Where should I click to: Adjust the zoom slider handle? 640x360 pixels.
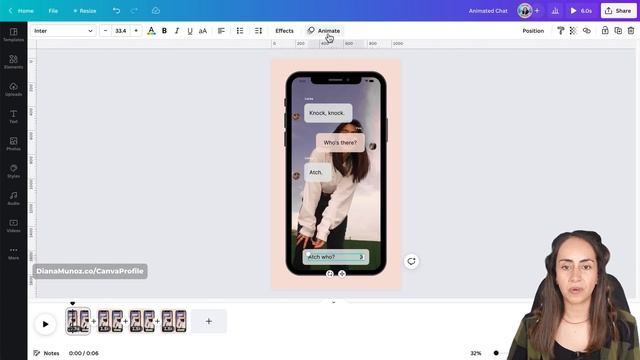[496, 353]
